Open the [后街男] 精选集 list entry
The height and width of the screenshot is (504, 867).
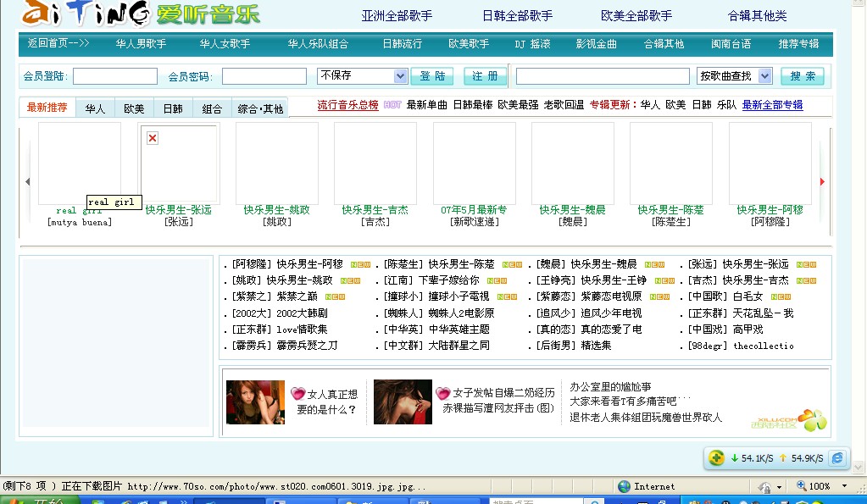tap(574, 346)
